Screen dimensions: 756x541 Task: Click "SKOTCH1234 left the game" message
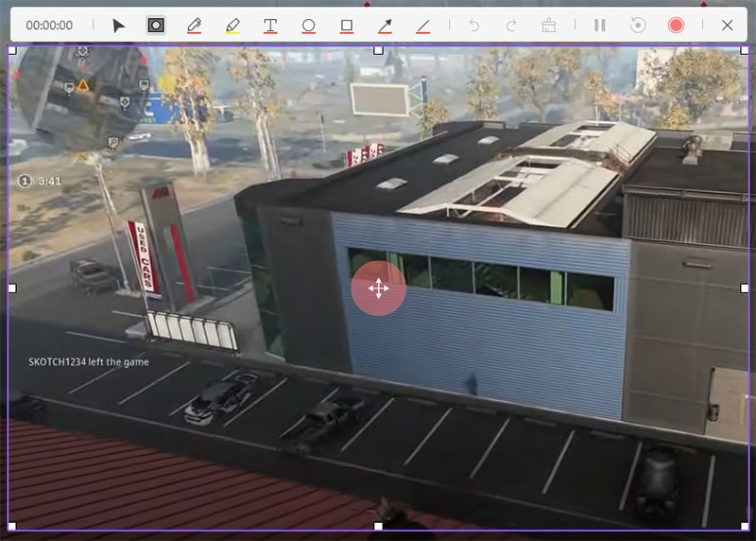click(88, 362)
